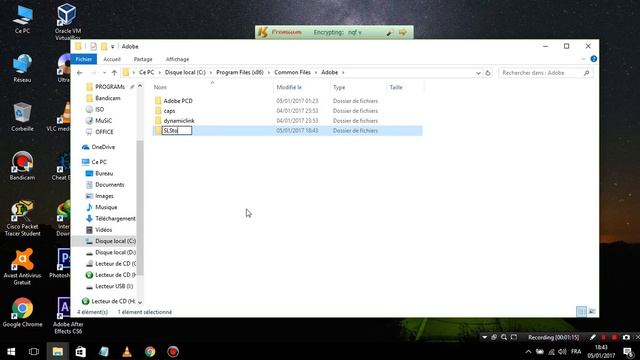
Task: Open the Ce PC desktop icon
Action: tap(22, 19)
